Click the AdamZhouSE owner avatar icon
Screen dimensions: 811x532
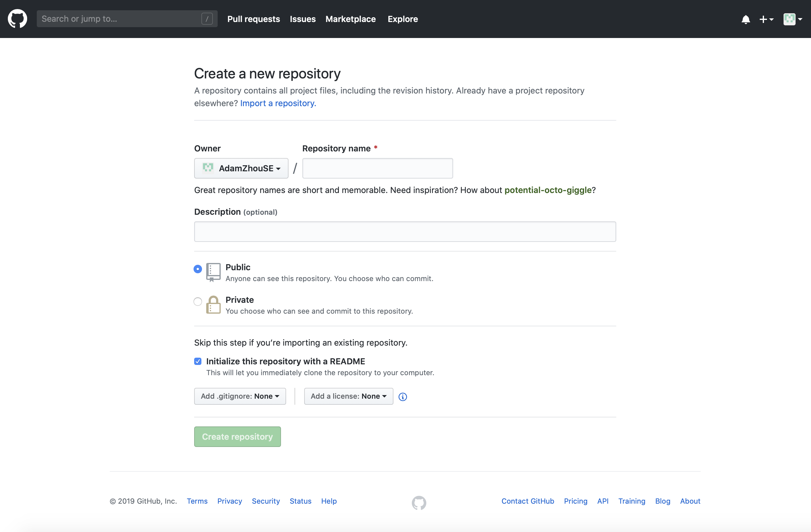coord(208,168)
